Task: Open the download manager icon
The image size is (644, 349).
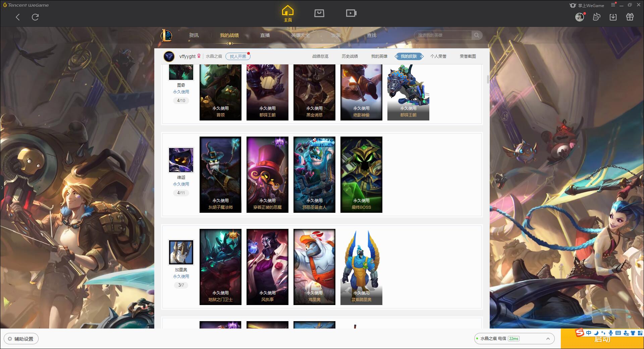Action: pos(613,17)
